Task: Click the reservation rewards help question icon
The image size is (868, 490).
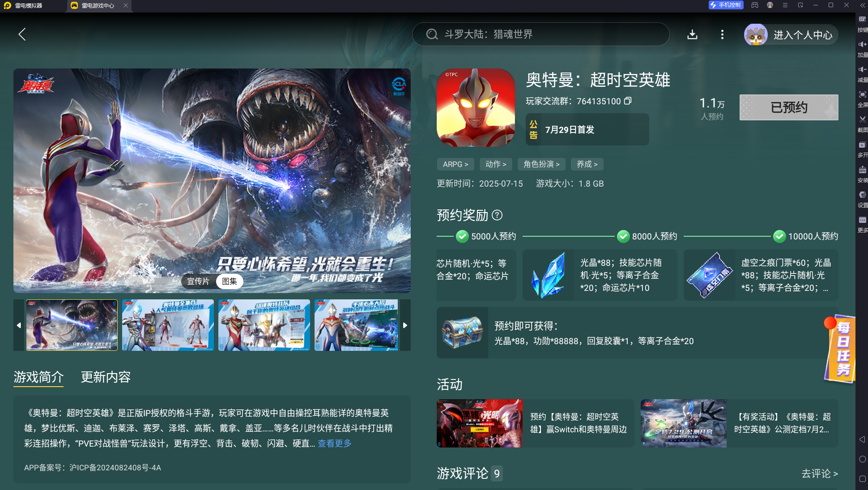Action: (x=497, y=215)
